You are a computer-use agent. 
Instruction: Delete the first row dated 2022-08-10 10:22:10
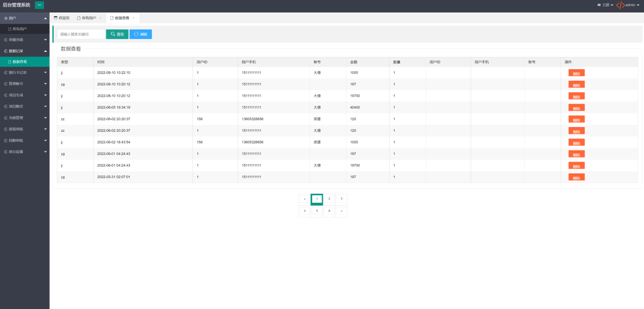pyautogui.click(x=576, y=73)
